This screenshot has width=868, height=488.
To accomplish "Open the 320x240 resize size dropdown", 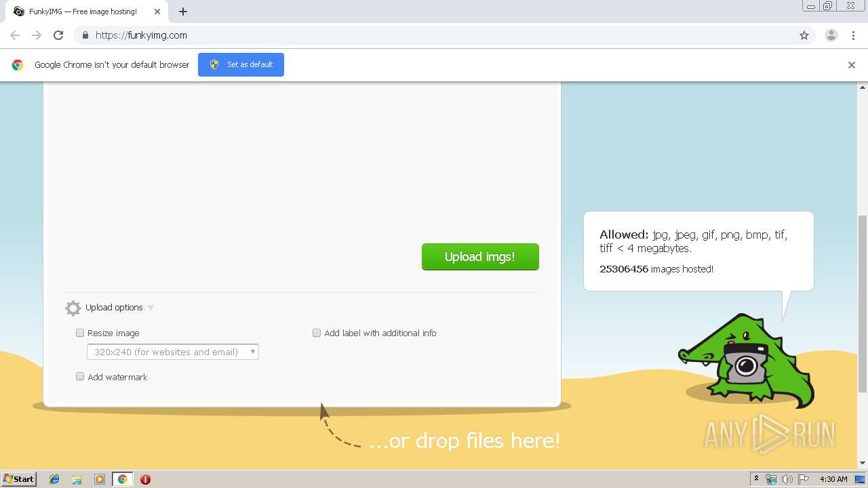I will (x=173, y=352).
